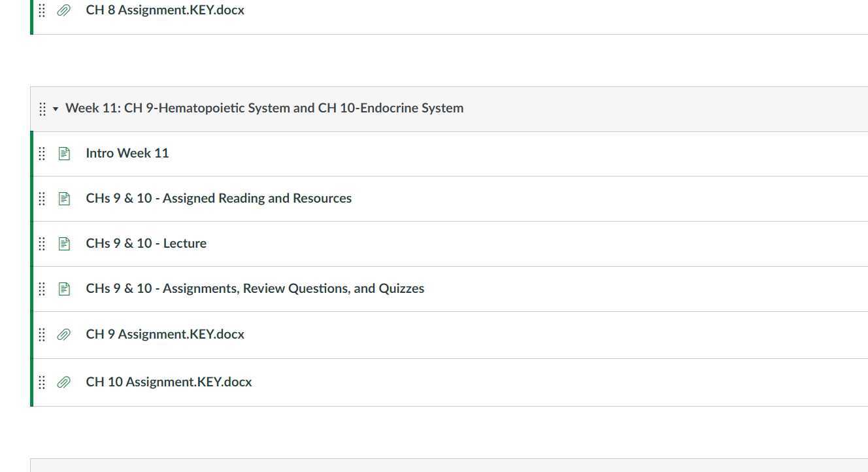
Task: Open the CHs 9 & 10 Lecture page
Action: point(146,244)
